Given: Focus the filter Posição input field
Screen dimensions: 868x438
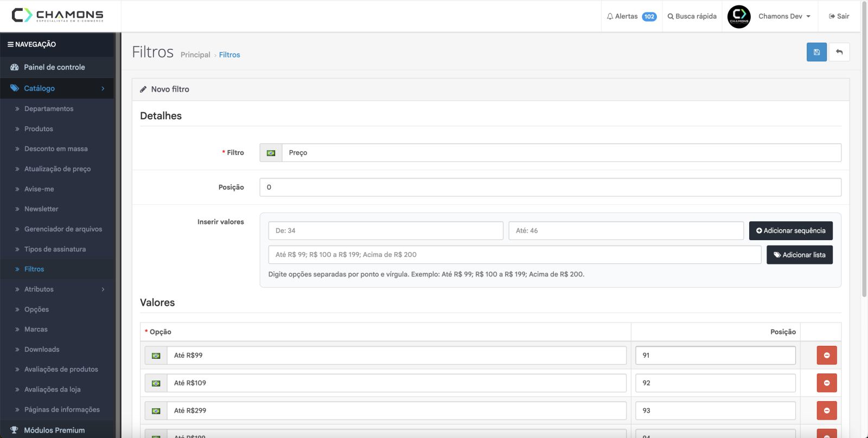Looking at the screenshot, I should (x=551, y=188).
